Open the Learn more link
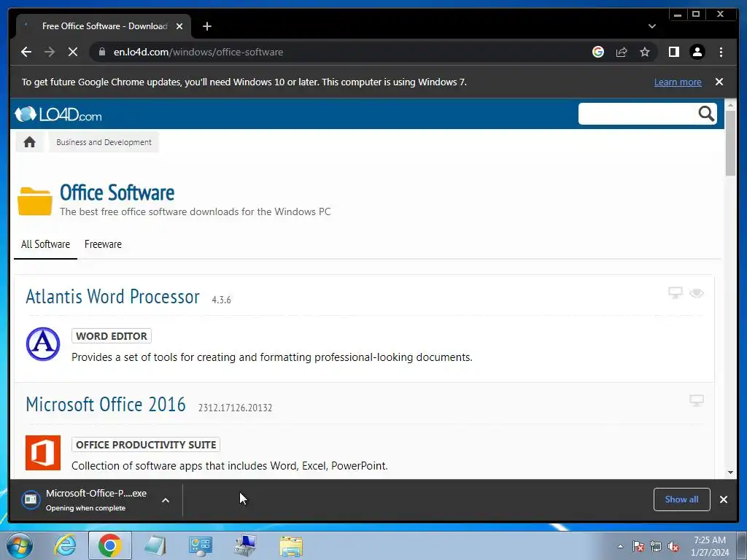 [x=678, y=82]
